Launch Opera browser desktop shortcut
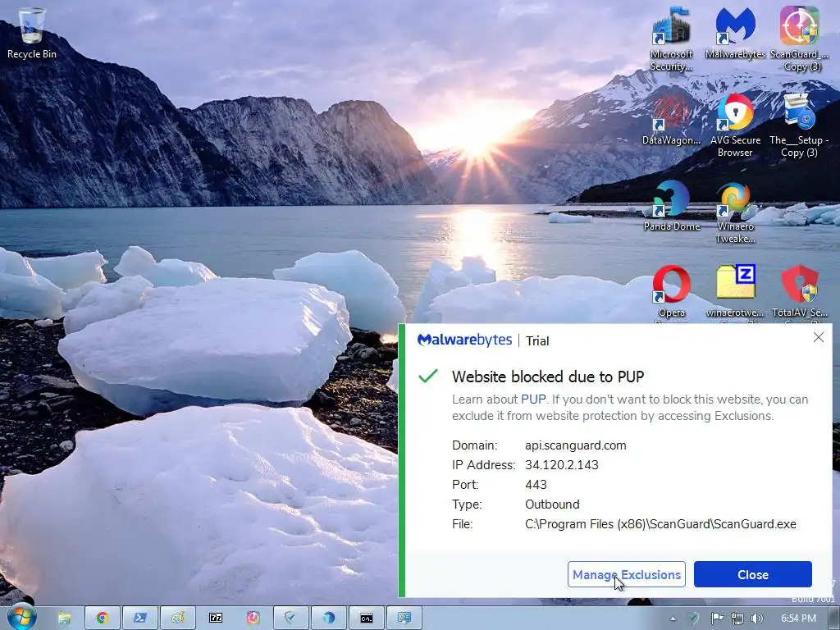 pos(671,292)
